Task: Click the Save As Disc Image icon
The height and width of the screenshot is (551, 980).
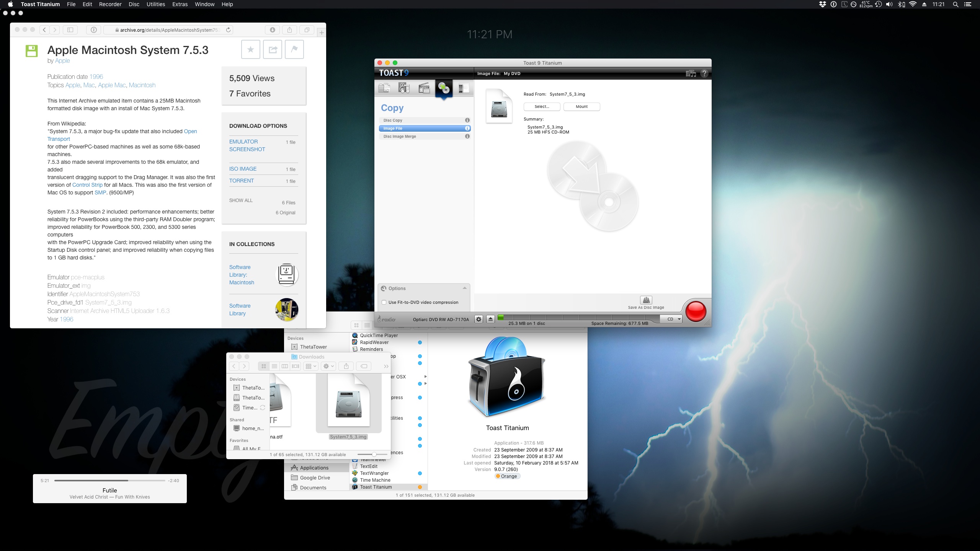Action: pos(646,300)
